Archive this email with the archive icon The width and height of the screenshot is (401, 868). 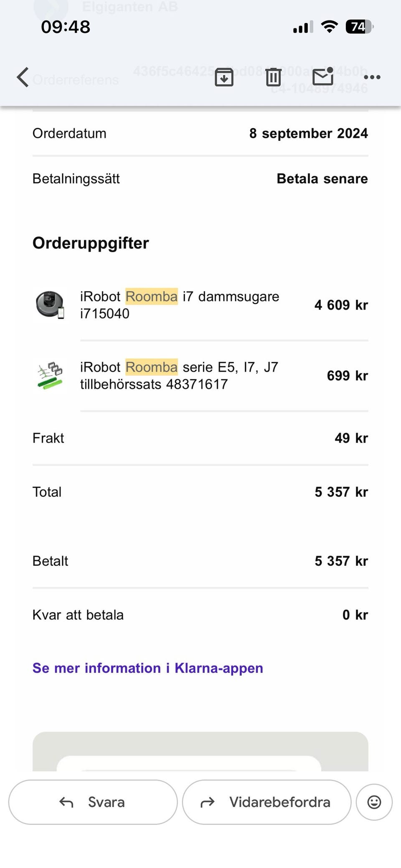pyautogui.click(x=224, y=77)
